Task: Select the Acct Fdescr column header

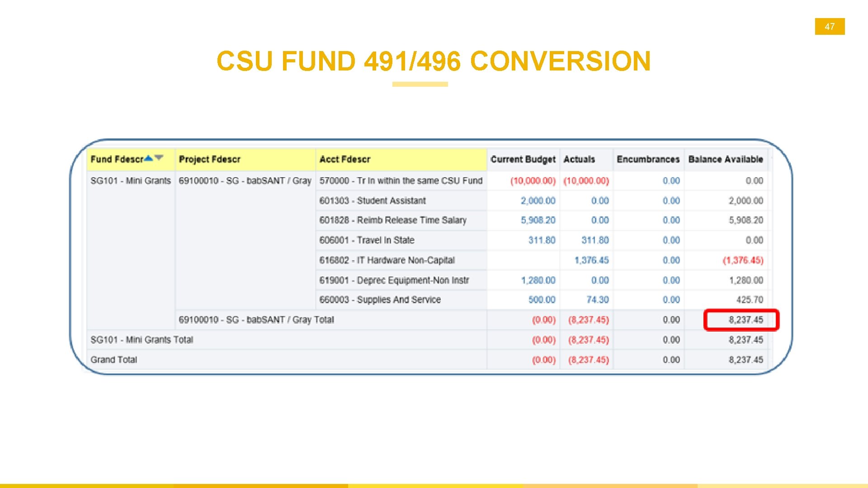Action: coord(344,159)
